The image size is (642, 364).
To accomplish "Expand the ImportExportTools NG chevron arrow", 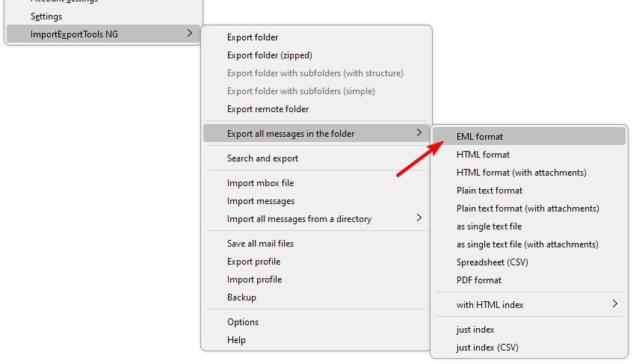I will tap(189, 33).
